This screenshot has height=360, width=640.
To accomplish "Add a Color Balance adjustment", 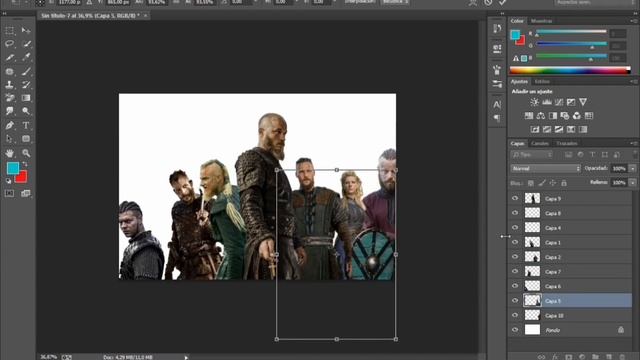I will pos(541,116).
